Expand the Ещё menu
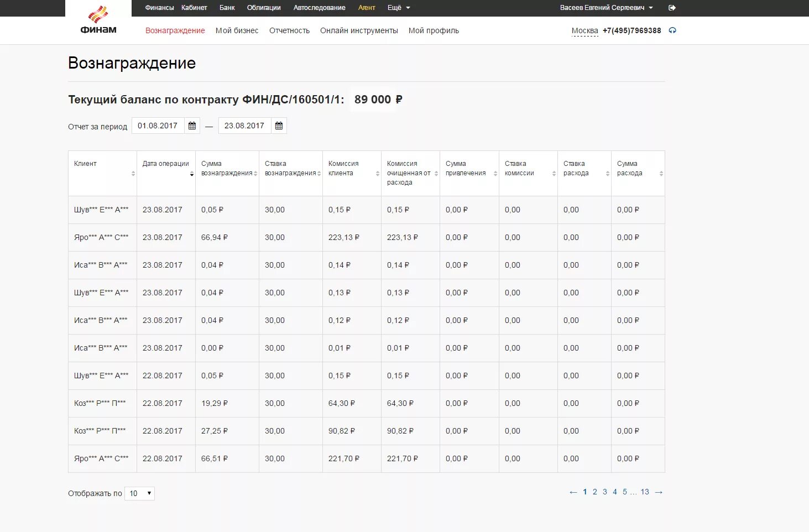 pos(399,8)
